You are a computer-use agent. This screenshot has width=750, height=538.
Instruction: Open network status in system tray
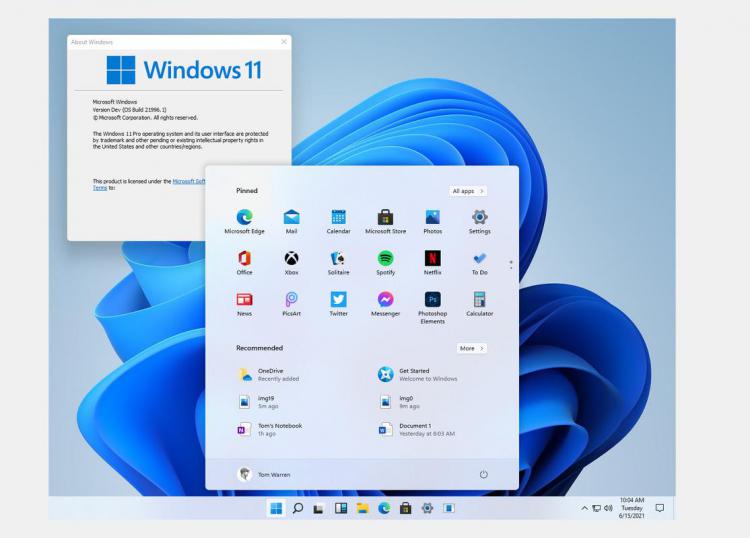[x=596, y=508]
